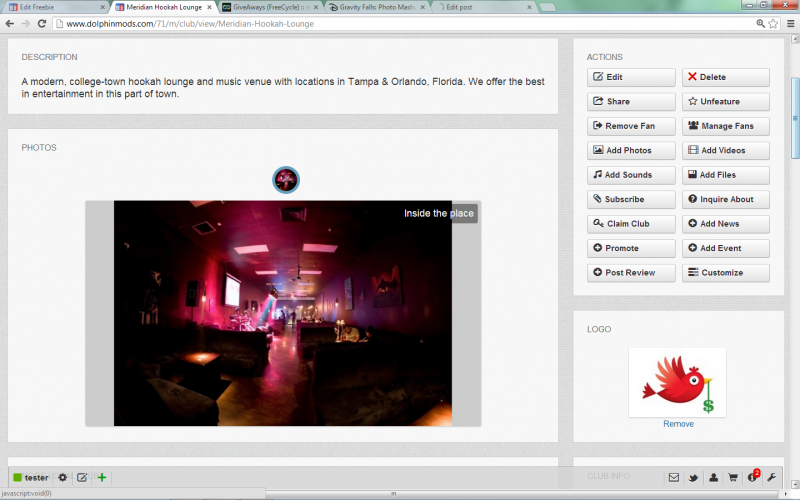The width and height of the screenshot is (800, 500).
Task: Open the notifications icon with the red badge
Action: (x=753, y=477)
